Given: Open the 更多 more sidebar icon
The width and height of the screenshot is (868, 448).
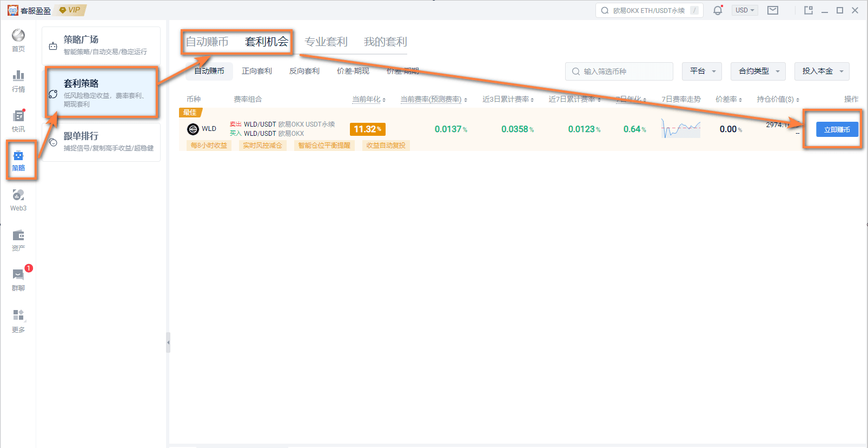Looking at the screenshot, I should click(18, 321).
